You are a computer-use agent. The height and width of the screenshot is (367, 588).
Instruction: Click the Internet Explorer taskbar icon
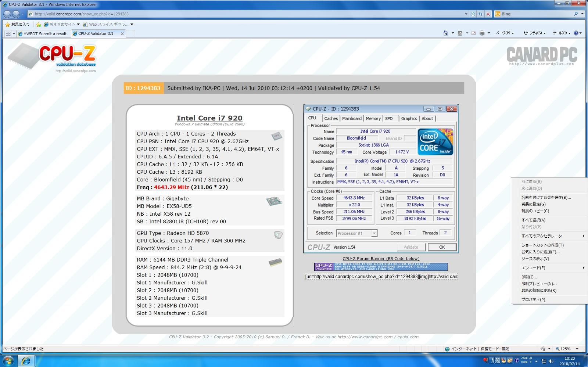26,361
